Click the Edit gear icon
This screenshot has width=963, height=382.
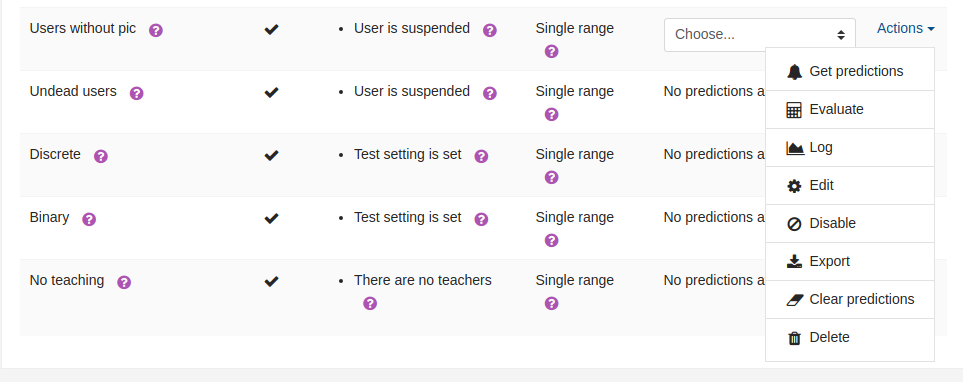click(794, 186)
